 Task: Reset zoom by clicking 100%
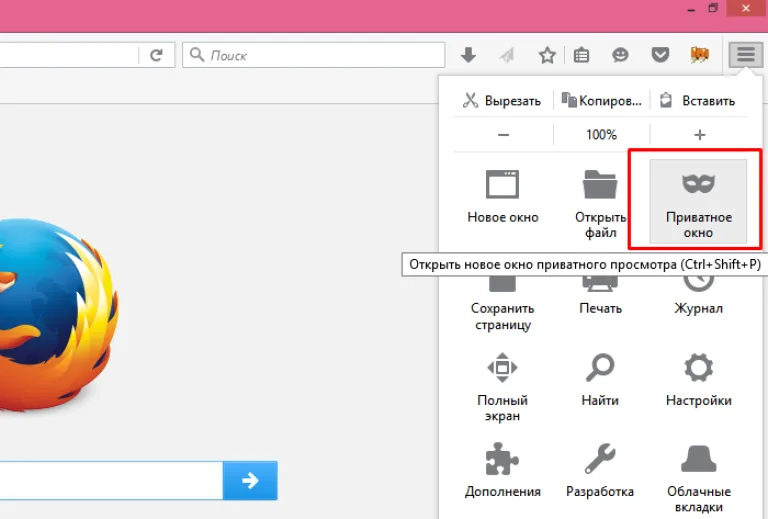point(601,135)
